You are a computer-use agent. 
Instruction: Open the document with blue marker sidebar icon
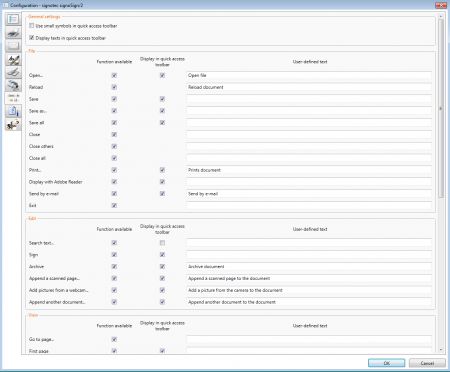click(13, 111)
